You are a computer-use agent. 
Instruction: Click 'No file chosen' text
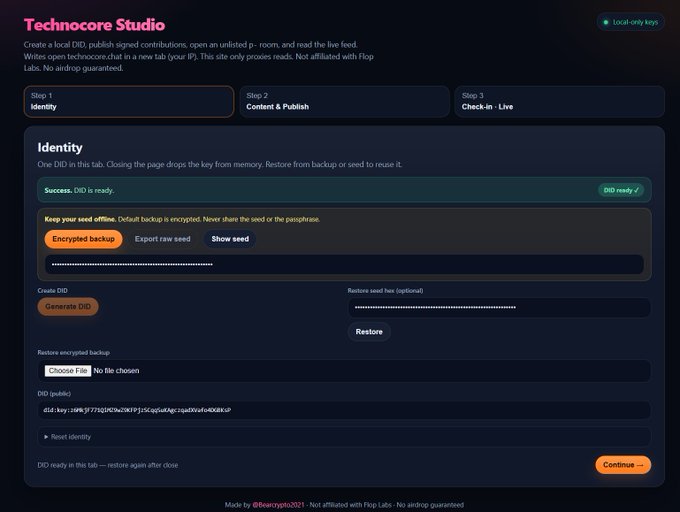[x=116, y=371]
